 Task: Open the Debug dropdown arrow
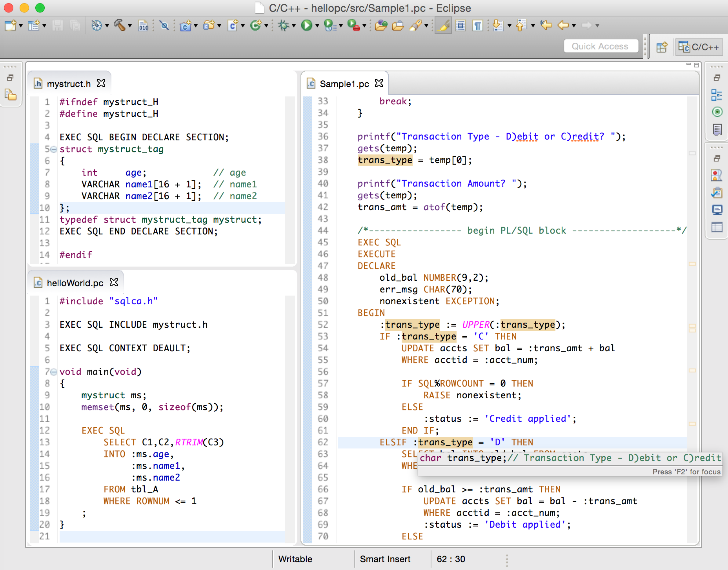[294, 26]
